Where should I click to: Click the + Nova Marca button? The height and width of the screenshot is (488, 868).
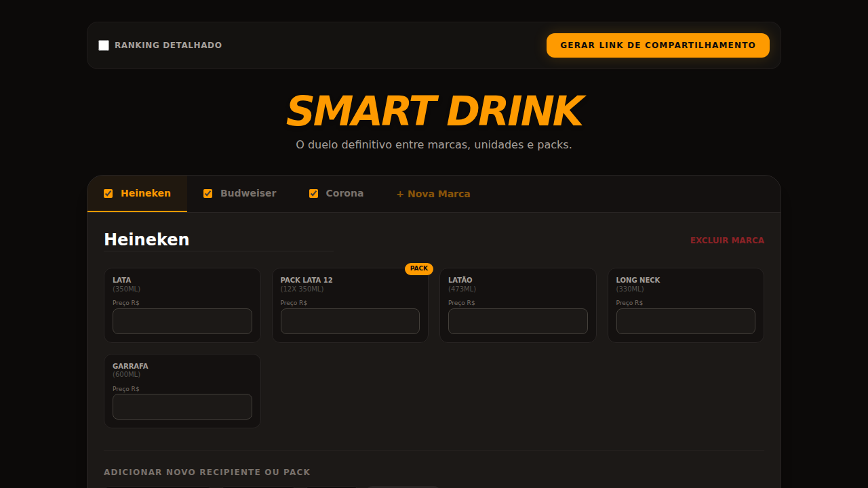[433, 194]
